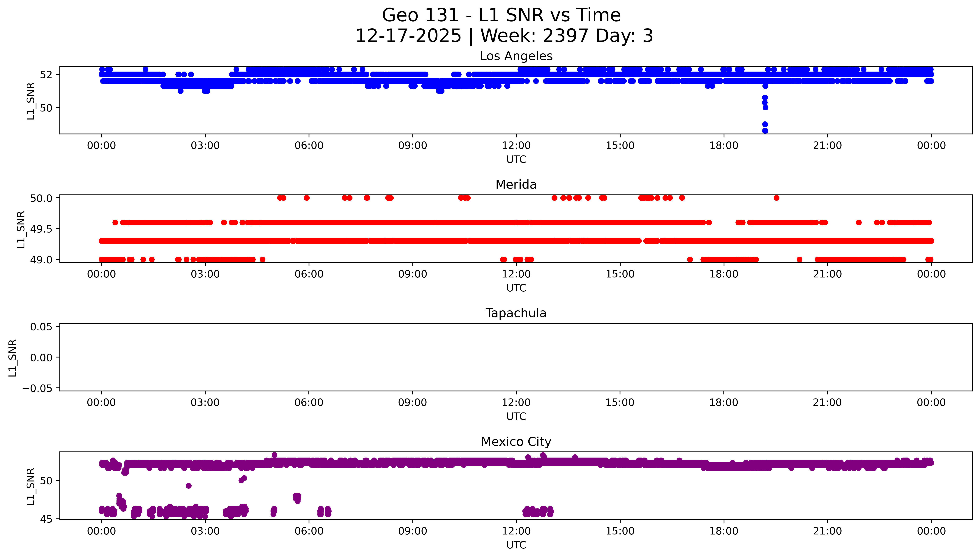Click the main title 'Geo 131 - L1 SNR vs Time'
This screenshot has width=980, height=558.
tap(501, 15)
